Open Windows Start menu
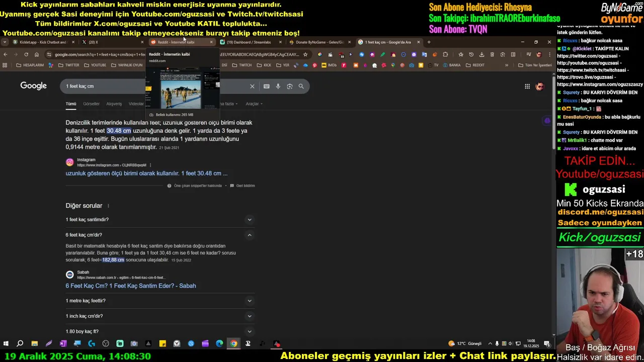The width and height of the screenshot is (644, 362). pyautogui.click(x=6, y=344)
